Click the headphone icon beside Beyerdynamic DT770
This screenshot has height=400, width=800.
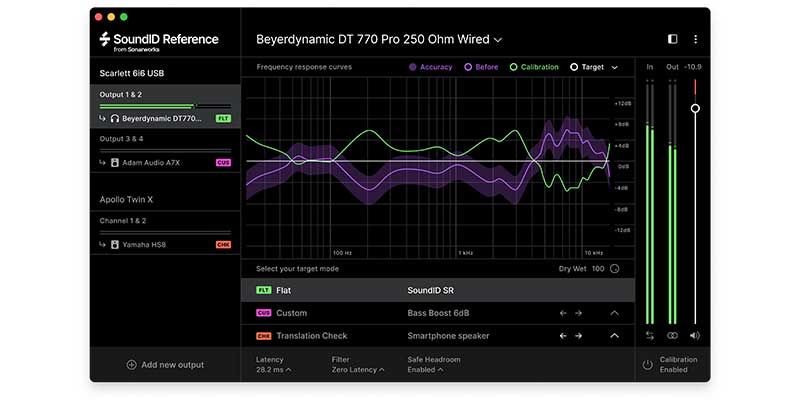click(115, 118)
